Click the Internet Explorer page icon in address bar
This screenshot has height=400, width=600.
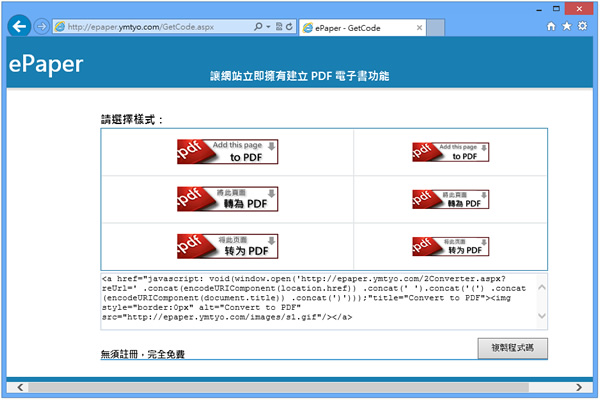[x=60, y=26]
